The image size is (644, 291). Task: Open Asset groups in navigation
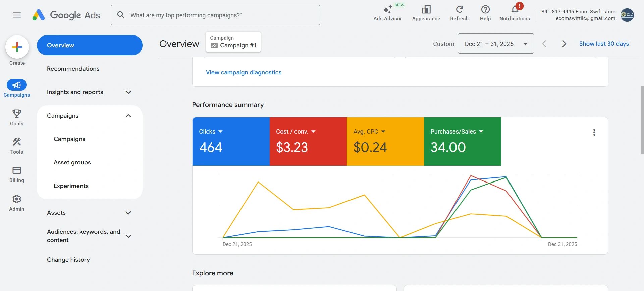[x=72, y=162]
